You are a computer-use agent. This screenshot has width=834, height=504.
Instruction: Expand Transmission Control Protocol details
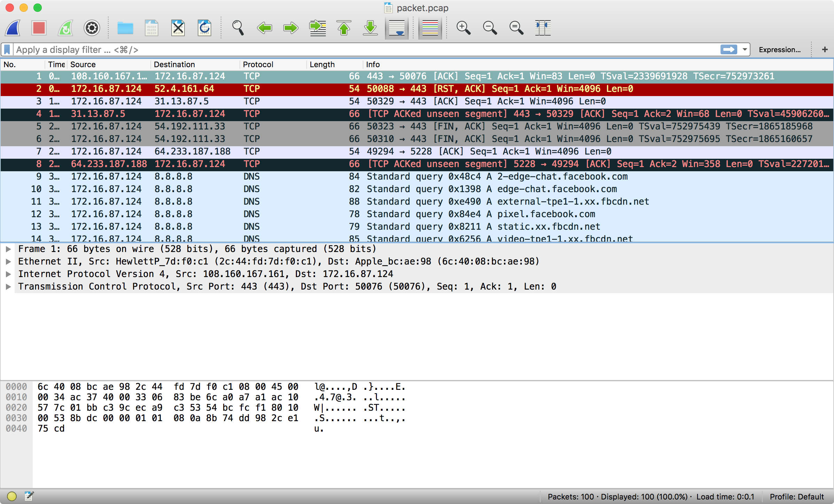tap(8, 286)
